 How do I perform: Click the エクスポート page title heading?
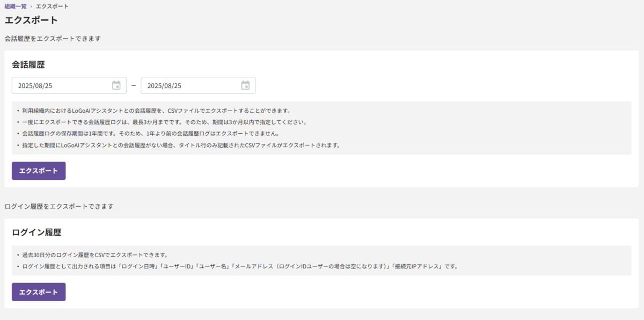coord(31,20)
